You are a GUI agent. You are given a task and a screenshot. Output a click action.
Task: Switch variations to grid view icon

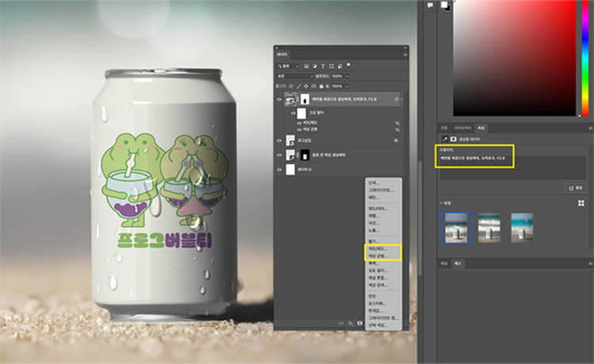pyautogui.click(x=581, y=203)
